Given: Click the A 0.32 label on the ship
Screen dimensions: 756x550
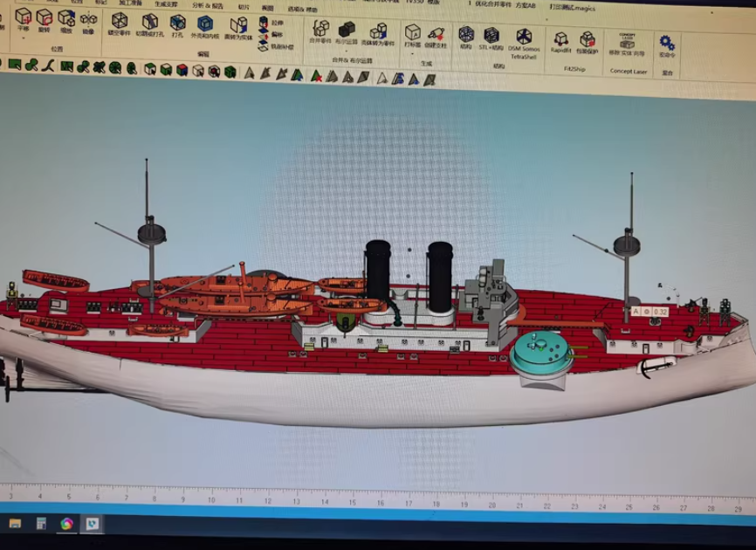Looking at the screenshot, I should pos(649,312).
